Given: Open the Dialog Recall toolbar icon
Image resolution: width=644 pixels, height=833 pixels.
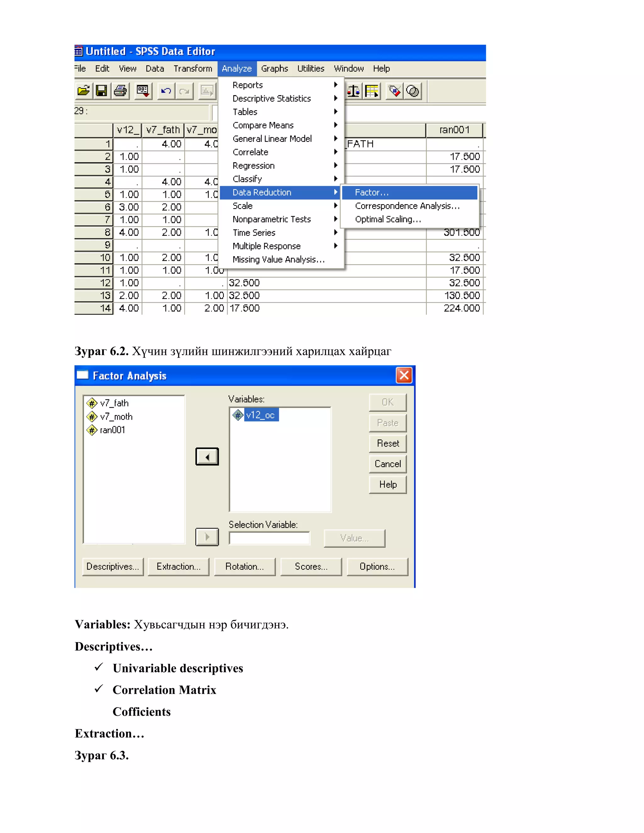Looking at the screenshot, I should 143,91.
